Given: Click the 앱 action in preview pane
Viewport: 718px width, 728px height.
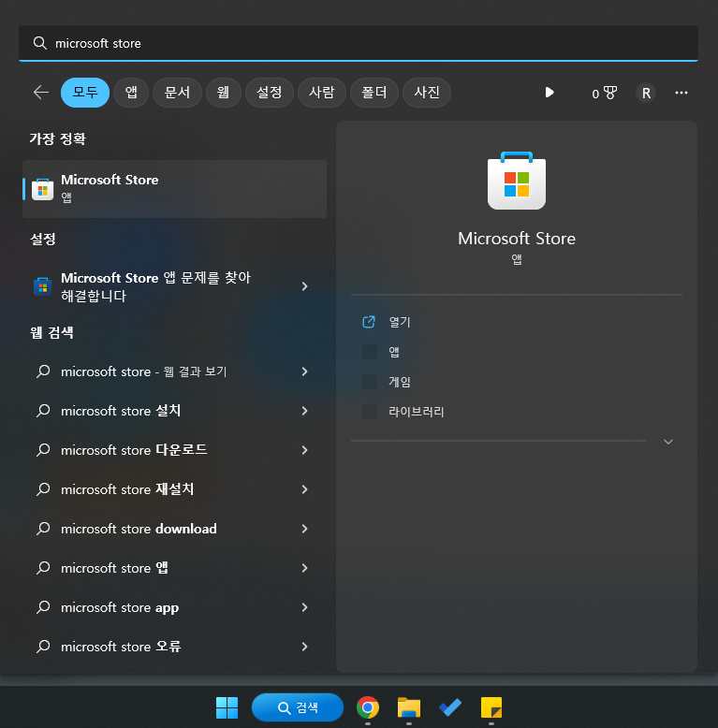Looking at the screenshot, I should [x=394, y=352].
